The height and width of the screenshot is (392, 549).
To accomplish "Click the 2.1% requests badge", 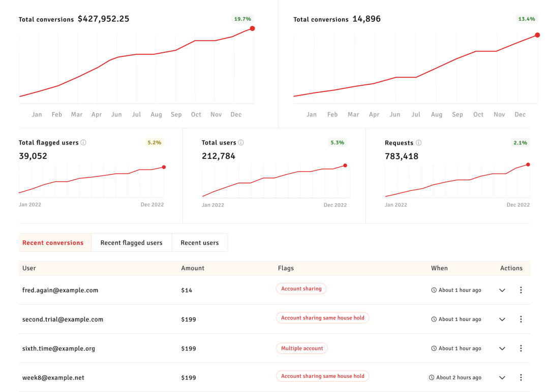I will [x=520, y=143].
